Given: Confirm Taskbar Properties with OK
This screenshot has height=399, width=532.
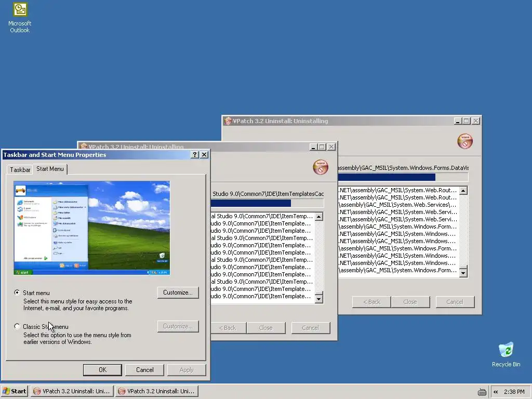Looking at the screenshot, I should pos(102,370).
